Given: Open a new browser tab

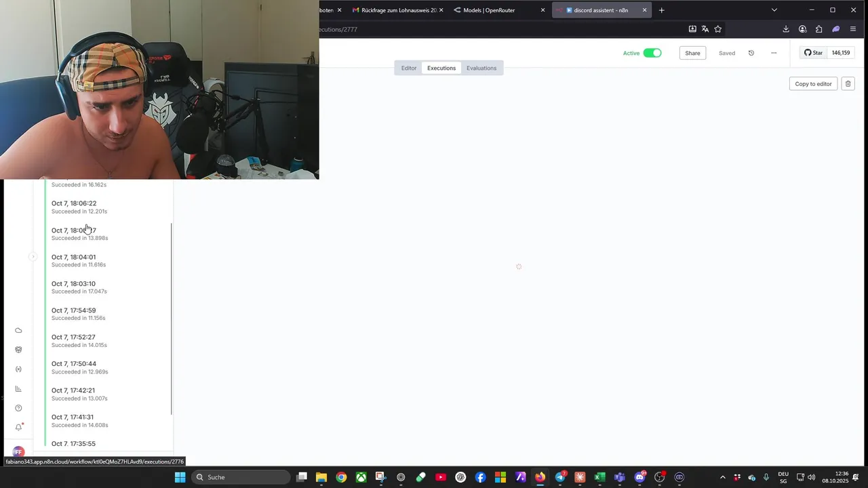Looking at the screenshot, I should point(662,10).
